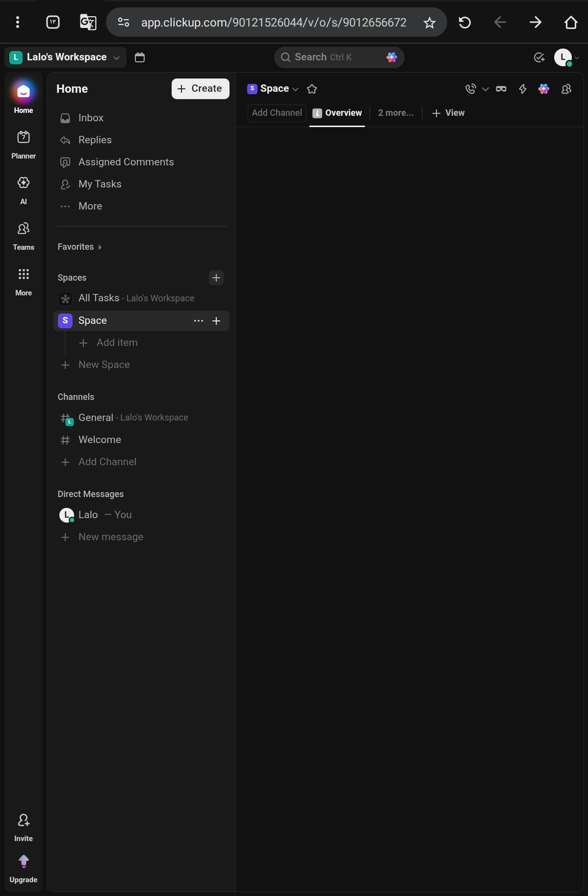
Task: Open the 2 more… views tab
Action: (x=395, y=113)
